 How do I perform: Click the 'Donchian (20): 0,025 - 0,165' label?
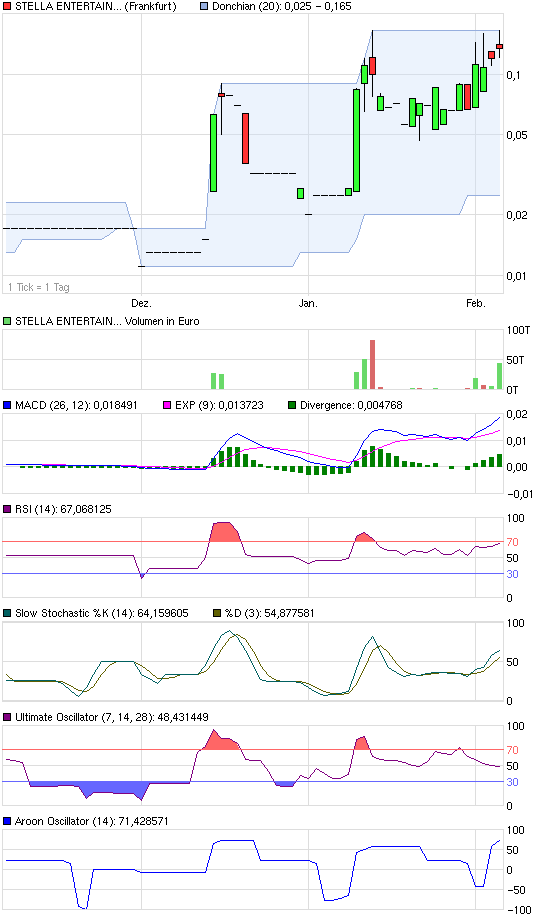(x=282, y=7)
